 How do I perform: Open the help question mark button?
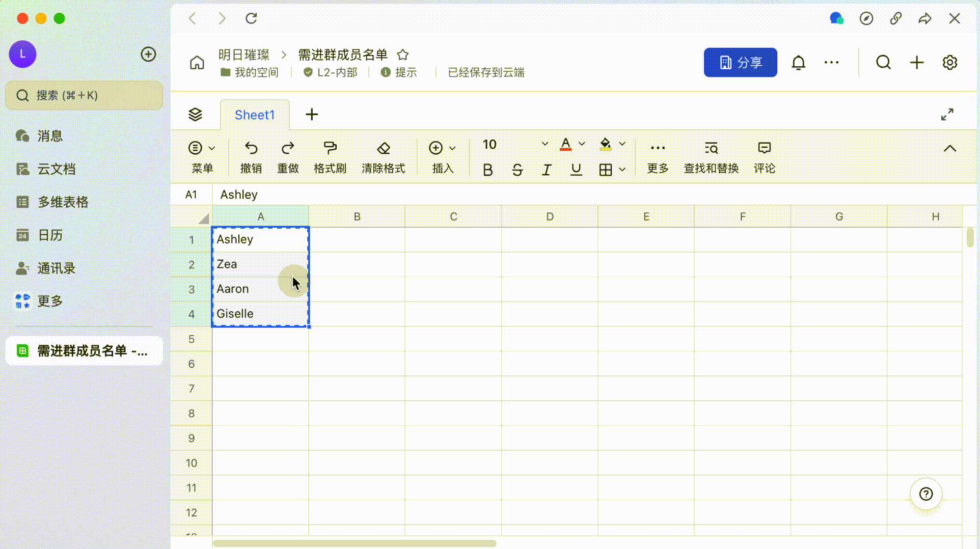click(x=926, y=494)
